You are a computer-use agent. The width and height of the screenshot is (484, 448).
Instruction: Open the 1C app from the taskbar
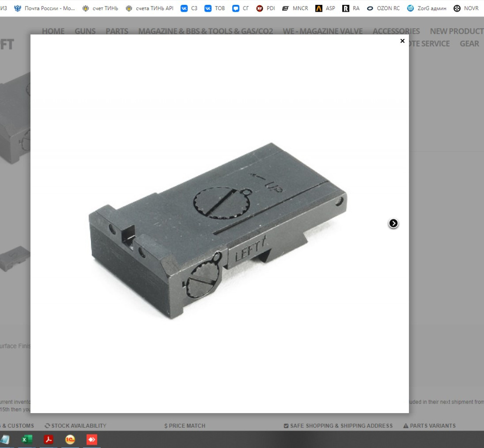[x=70, y=439]
